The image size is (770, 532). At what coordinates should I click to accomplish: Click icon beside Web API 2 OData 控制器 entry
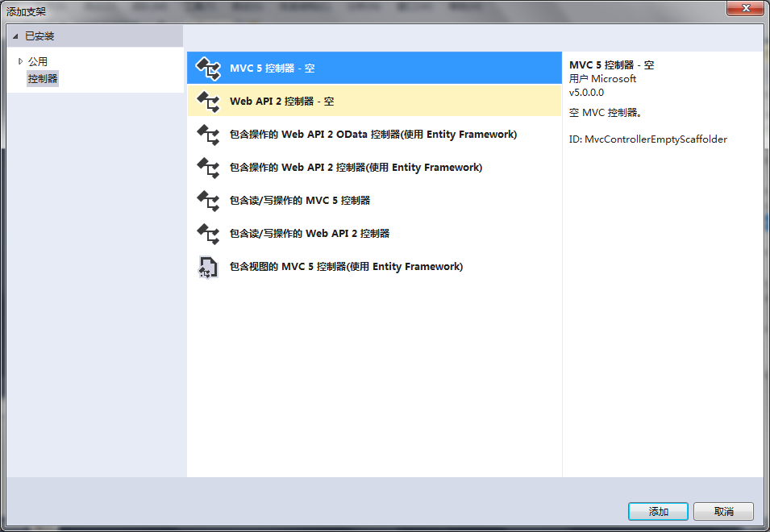tap(208, 135)
